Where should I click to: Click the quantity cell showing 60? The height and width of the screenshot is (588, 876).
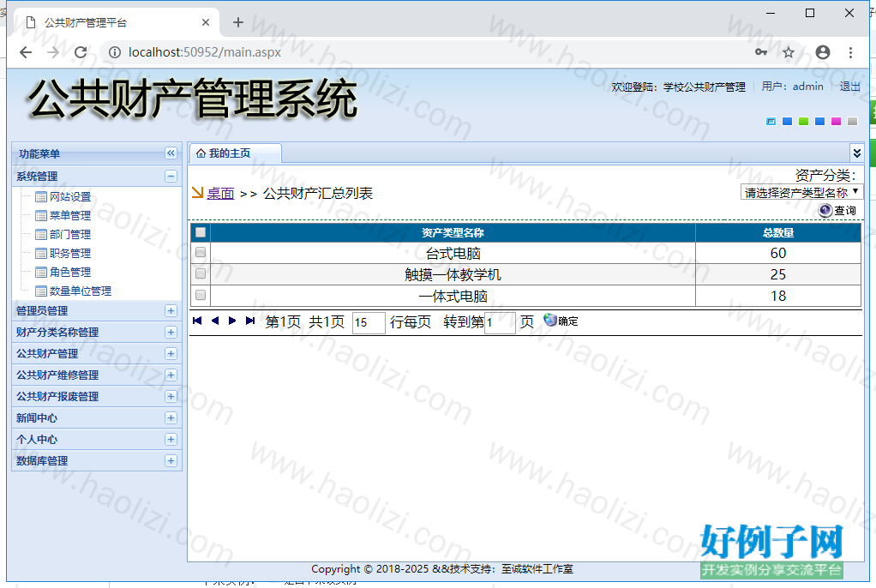pyautogui.click(x=778, y=253)
